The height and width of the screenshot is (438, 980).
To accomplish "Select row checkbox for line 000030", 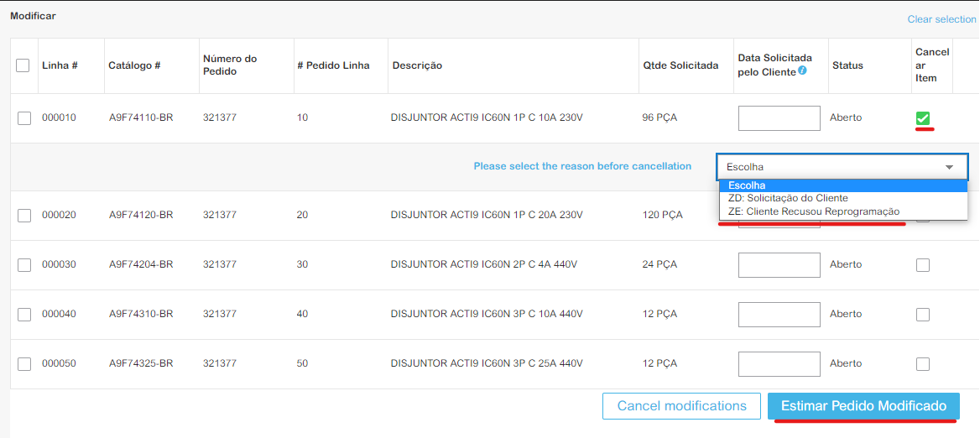I will click(x=24, y=265).
